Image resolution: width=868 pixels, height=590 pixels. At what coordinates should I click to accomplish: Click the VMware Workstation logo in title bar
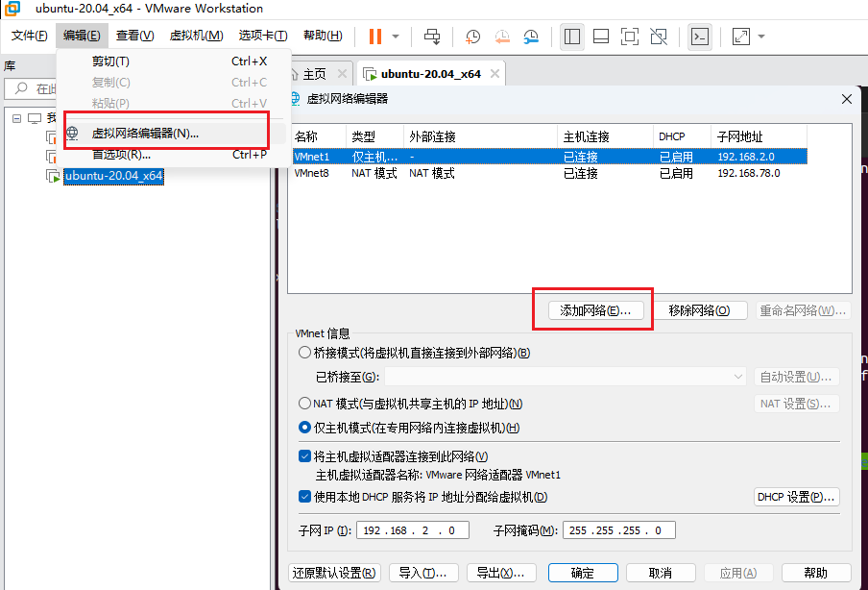pyautogui.click(x=12, y=9)
